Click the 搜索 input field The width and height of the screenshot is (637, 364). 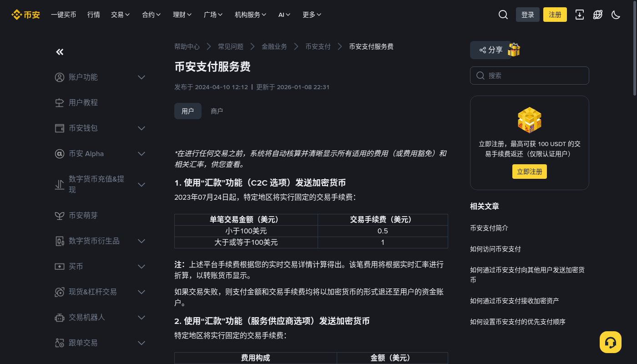(x=530, y=76)
